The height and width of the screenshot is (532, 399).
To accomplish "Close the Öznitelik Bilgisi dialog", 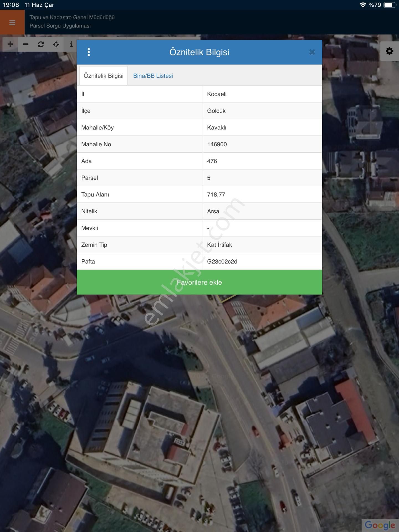I will (x=312, y=52).
